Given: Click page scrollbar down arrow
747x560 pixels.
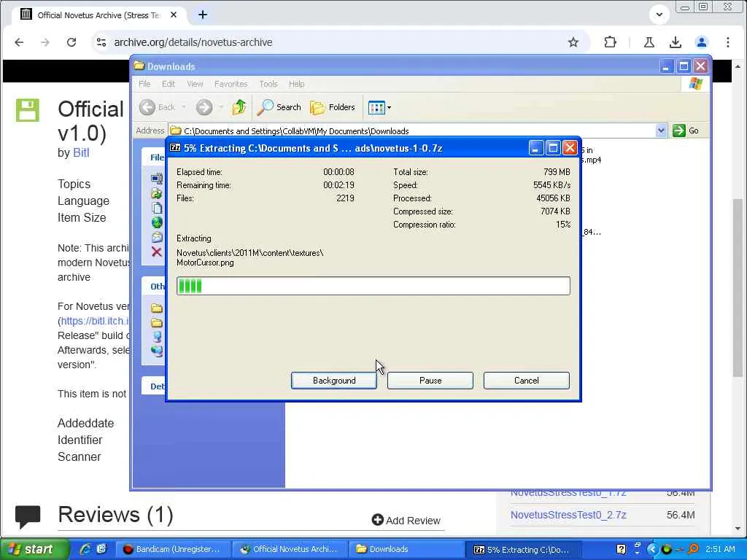Looking at the screenshot, I should tap(738, 528).
